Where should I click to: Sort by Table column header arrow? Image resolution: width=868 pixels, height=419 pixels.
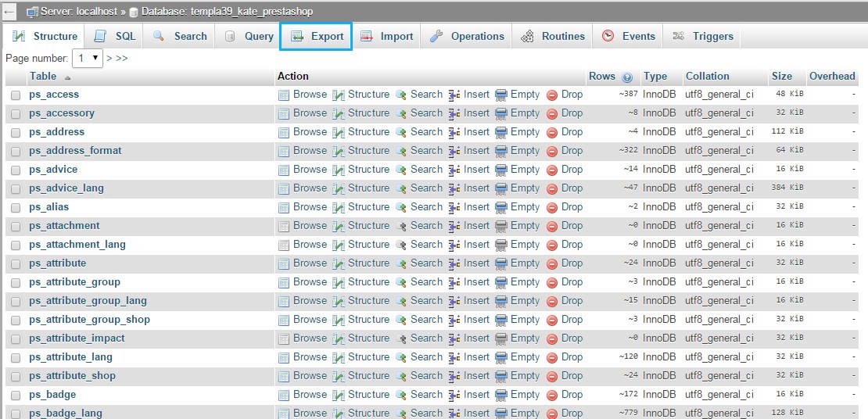[x=67, y=77]
